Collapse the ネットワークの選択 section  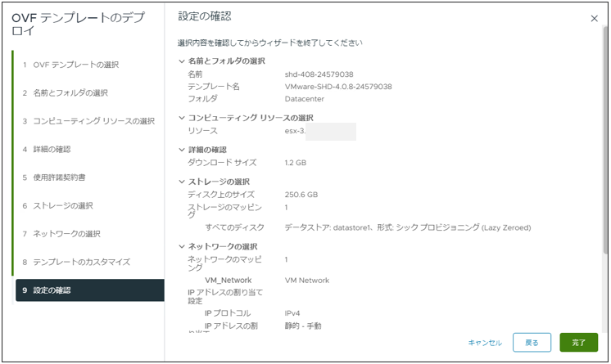point(182,246)
